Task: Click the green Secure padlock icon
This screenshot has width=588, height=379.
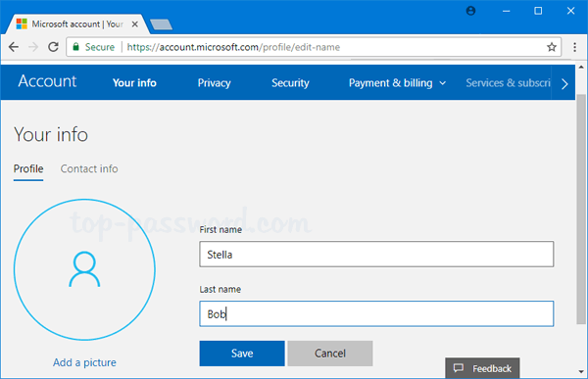Action: click(x=76, y=46)
